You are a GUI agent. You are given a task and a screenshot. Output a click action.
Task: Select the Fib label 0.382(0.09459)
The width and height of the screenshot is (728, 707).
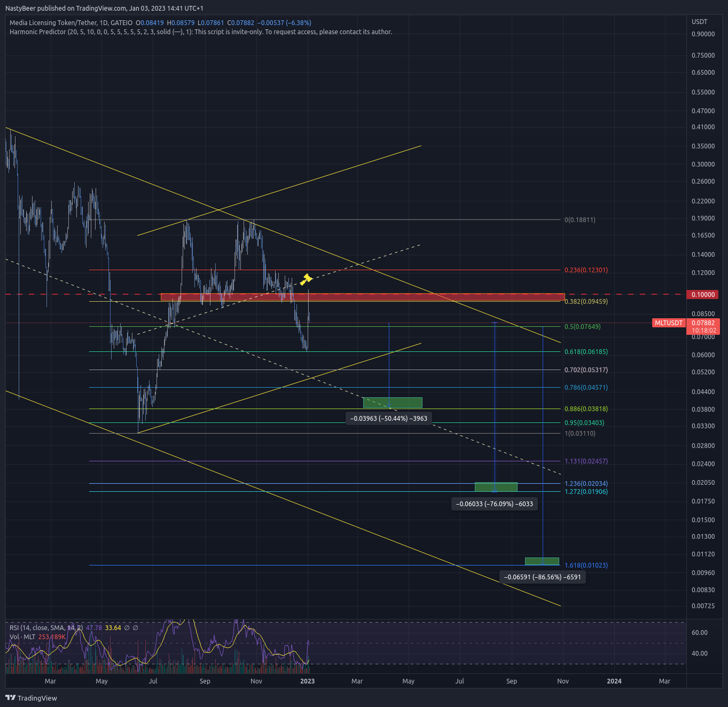click(586, 302)
